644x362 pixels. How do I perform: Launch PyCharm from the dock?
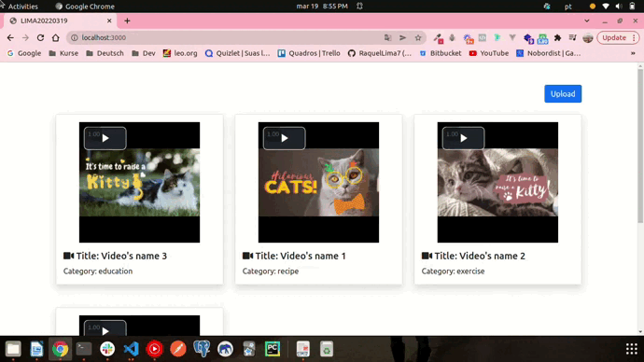point(273,349)
